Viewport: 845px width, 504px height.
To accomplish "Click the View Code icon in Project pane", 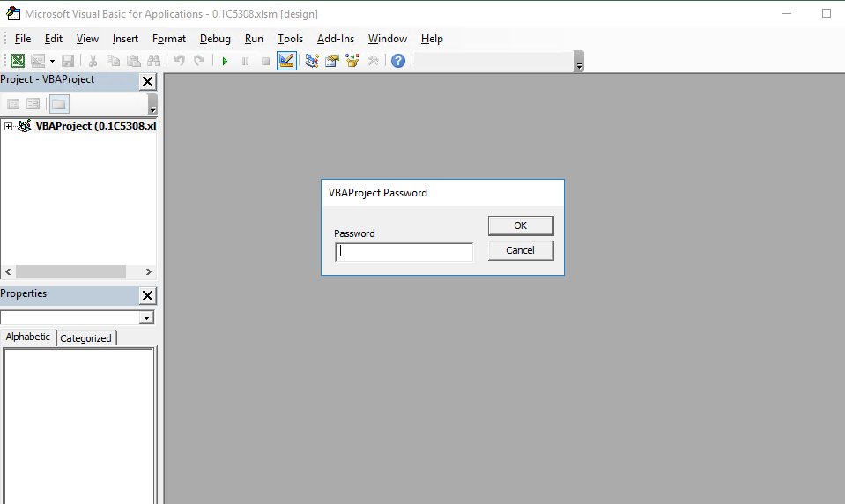I will 13,103.
